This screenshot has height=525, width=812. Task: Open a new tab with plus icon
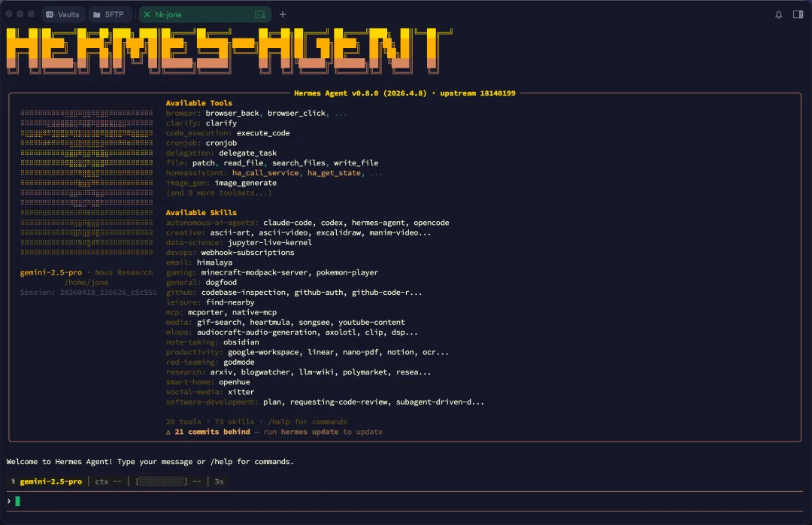(x=282, y=14)
